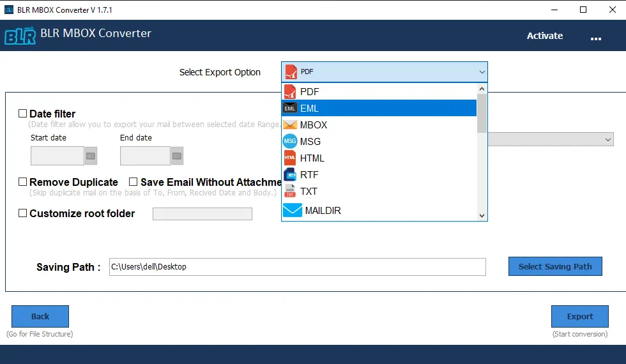
Task: Choose EML from the export list
Action: click(x=379, y=108)
